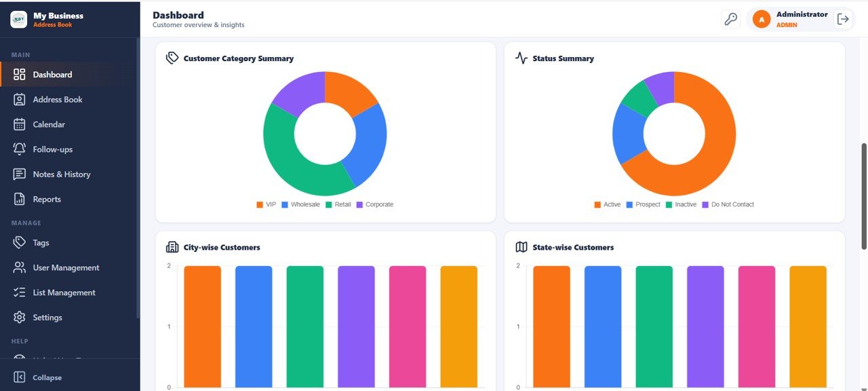Open Notes & History section
Image resolution: width=868 pixels, height=391 pixels.
[69, 174]
